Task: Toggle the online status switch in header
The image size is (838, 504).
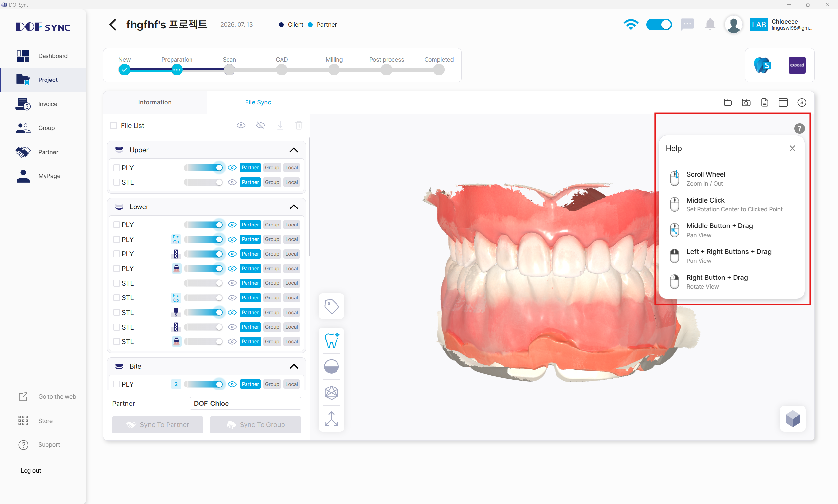Action: (x=658, y=25)
